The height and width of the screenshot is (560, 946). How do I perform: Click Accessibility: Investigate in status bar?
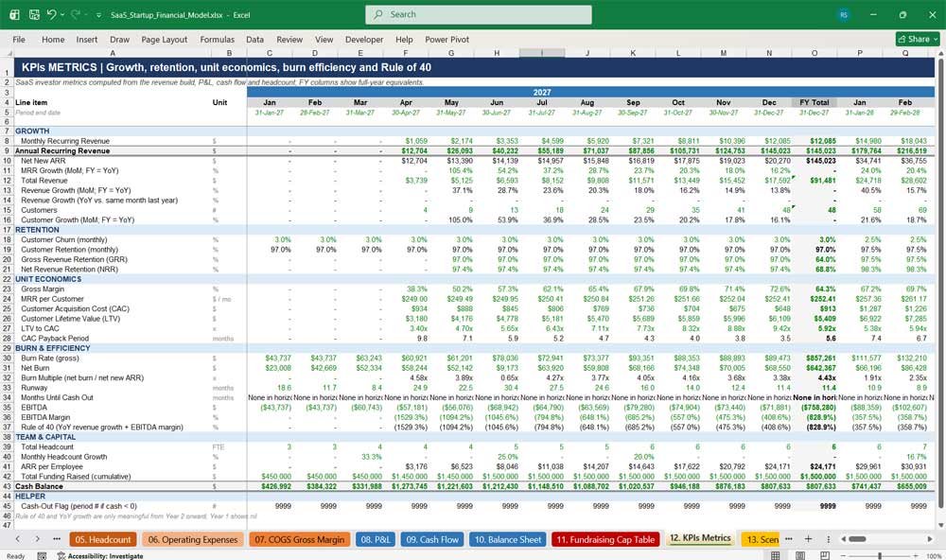tap(100, 556)
